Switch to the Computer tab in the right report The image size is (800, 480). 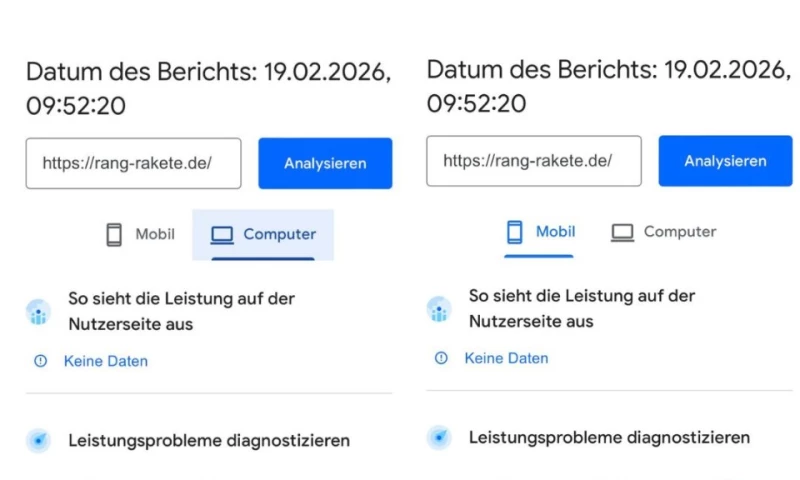(664, 232)
